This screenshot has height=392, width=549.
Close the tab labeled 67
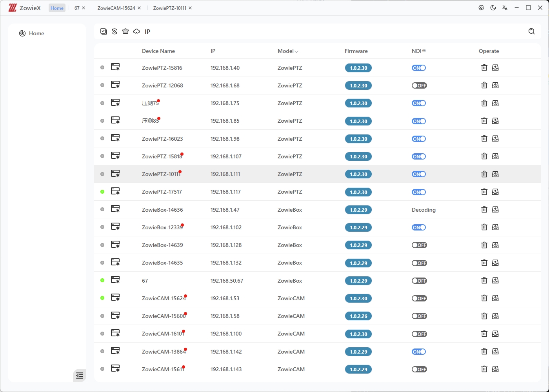click(84, 8)
